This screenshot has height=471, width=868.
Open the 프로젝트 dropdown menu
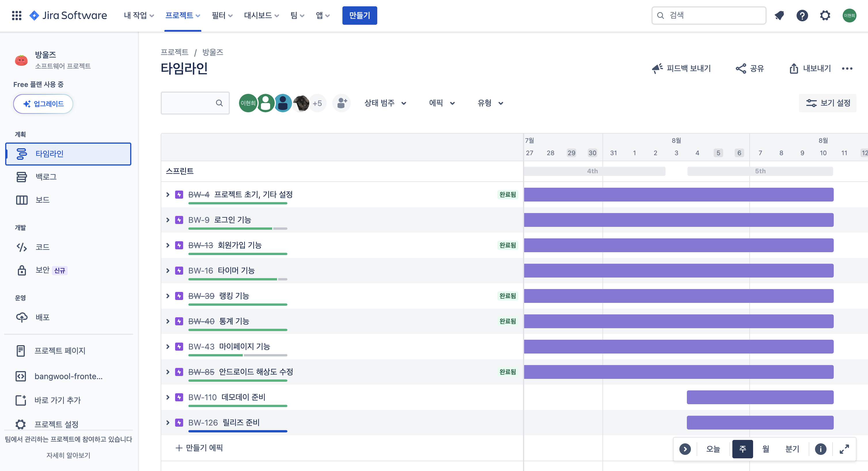click(x=183, y=16)
